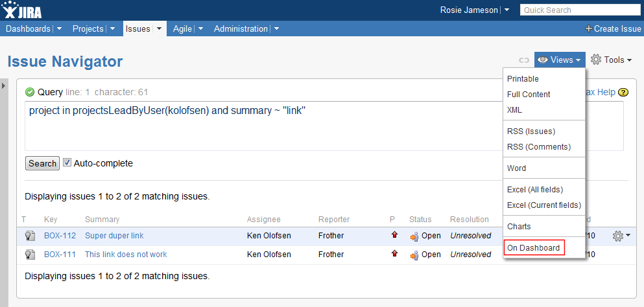Select Printable view
The height and width of the screenshot is (307, 644).
pyautogui.click(x=523, y=79)
